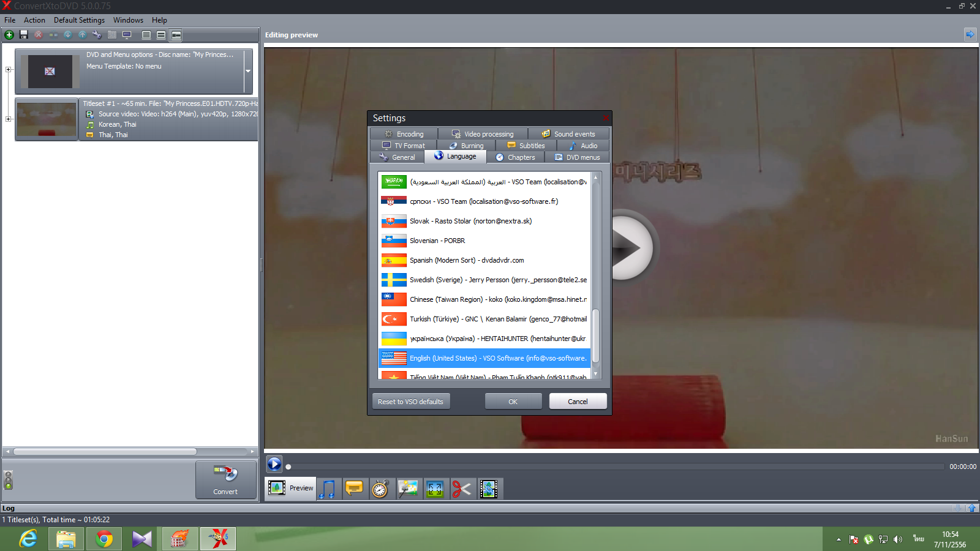Open the cut tab with scissors

tap(462, 489)
